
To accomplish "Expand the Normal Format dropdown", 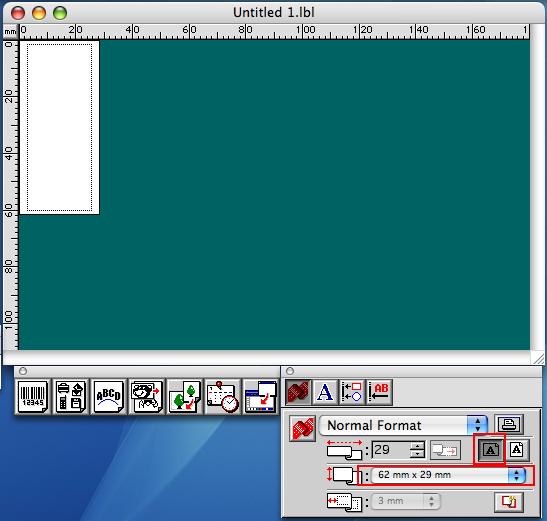I will click(403, 425).
